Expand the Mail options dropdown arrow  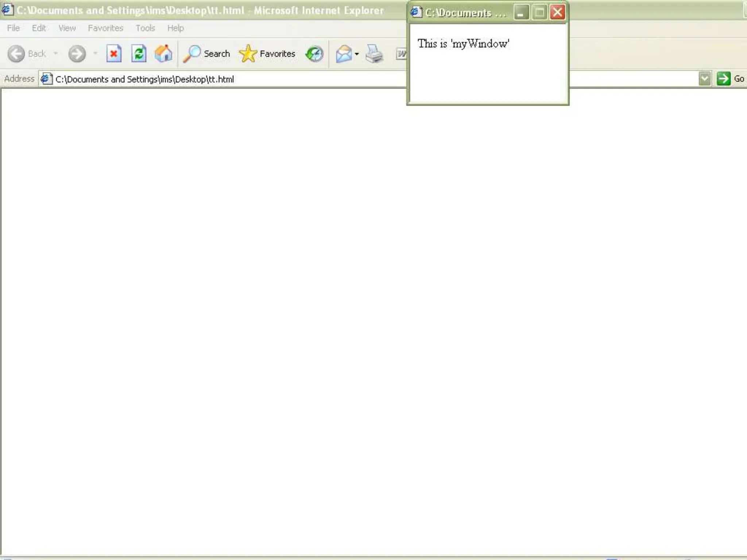[357, 54]
